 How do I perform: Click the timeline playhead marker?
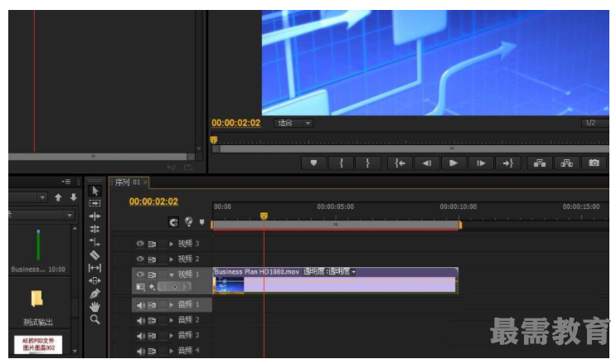(x=264, y=216)
